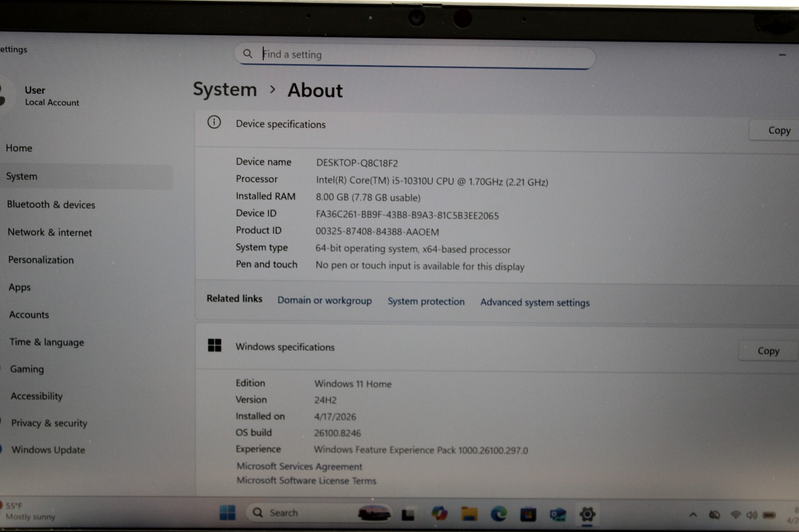Show hidden system tray icons

tap(693, 515)
